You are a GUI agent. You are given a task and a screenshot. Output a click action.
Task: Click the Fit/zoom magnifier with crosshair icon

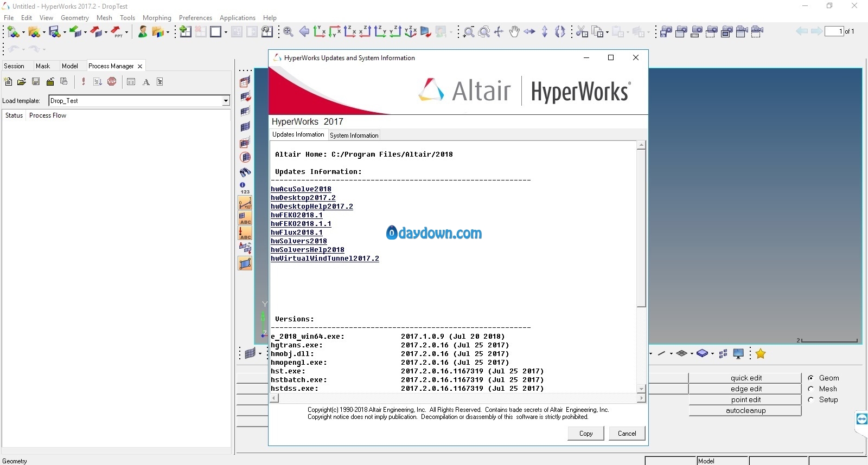pos(289,32)
